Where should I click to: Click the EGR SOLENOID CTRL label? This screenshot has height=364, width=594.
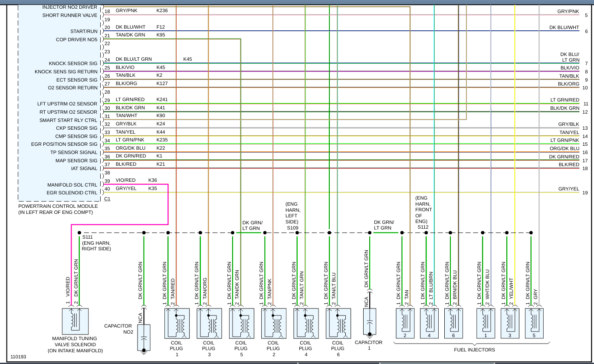pos(72,193)
